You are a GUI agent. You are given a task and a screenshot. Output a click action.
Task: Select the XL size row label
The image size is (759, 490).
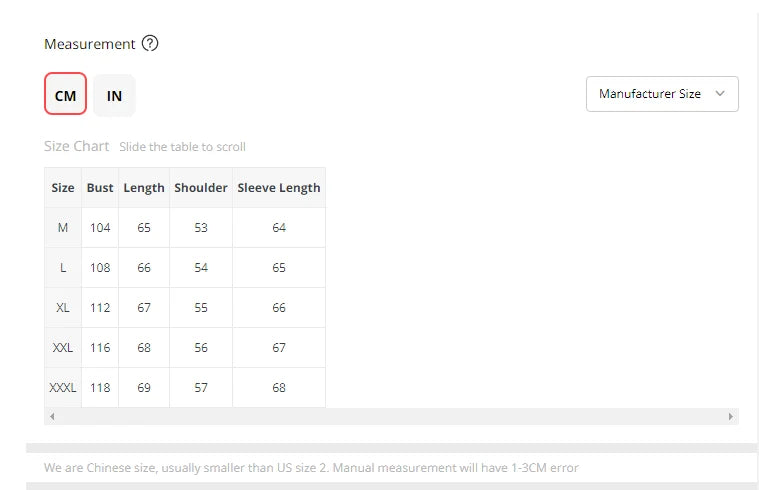click(63, 307)
